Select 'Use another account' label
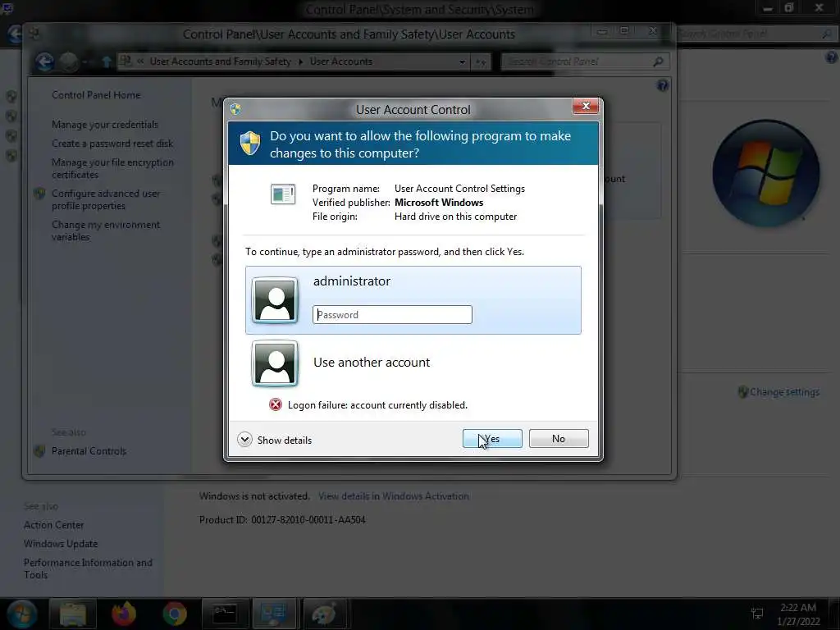The height and width of the screenshot is (630, 840). (x=372, y=362)
